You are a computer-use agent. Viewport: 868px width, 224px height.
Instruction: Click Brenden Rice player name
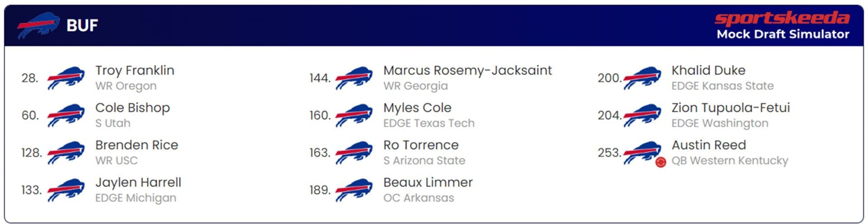click(x=137, y=145)
